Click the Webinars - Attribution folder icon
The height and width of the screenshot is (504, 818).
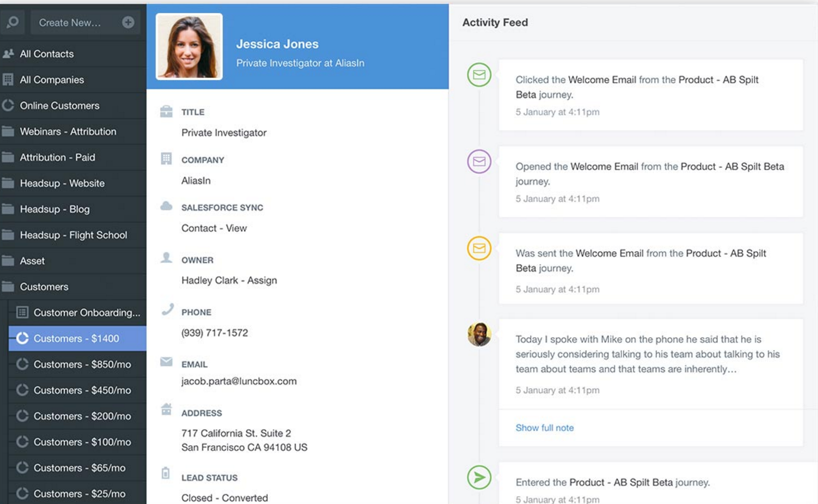[8, 131]
